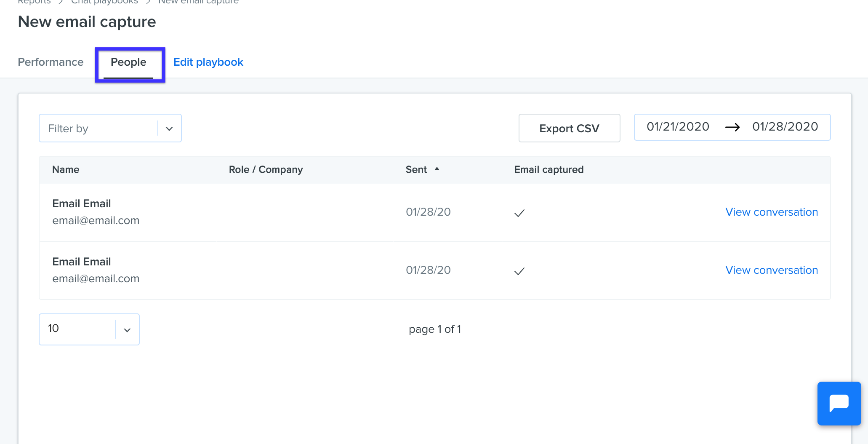This screenshot has width=868, height=444.
Task: Click the Sent column header label
Action: [x=416, y=169]
